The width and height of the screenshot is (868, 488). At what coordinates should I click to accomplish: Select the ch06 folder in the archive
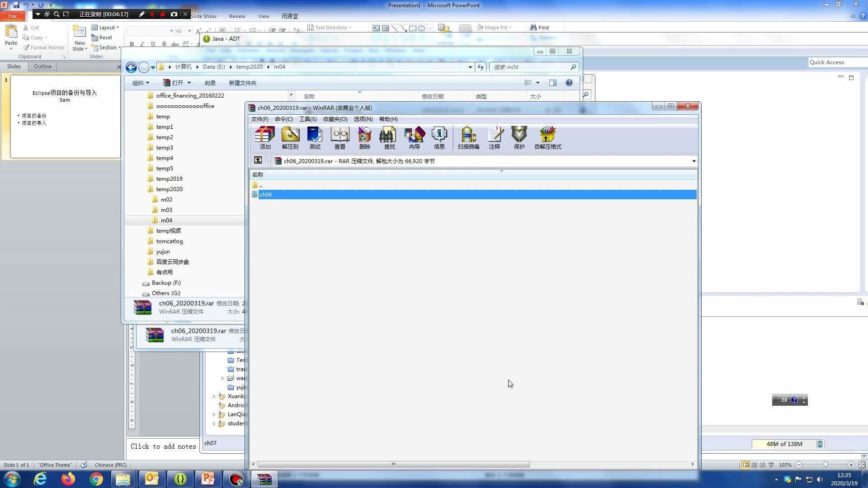266,195
